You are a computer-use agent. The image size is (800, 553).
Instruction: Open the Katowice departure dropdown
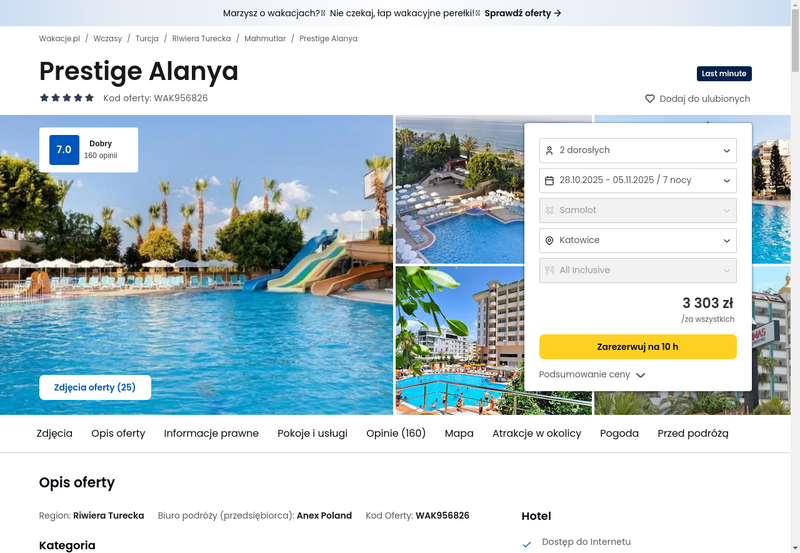point(638,240)
